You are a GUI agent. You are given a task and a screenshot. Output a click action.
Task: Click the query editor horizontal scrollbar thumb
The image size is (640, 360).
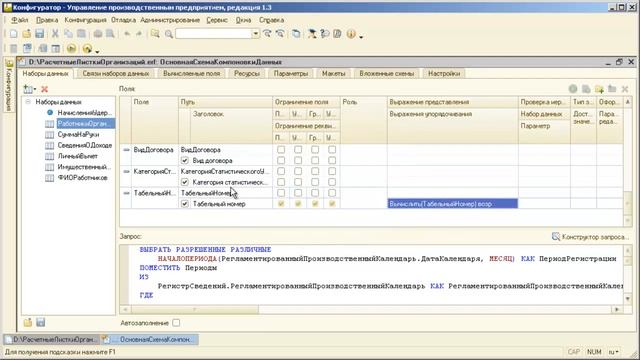pos(195,309)
